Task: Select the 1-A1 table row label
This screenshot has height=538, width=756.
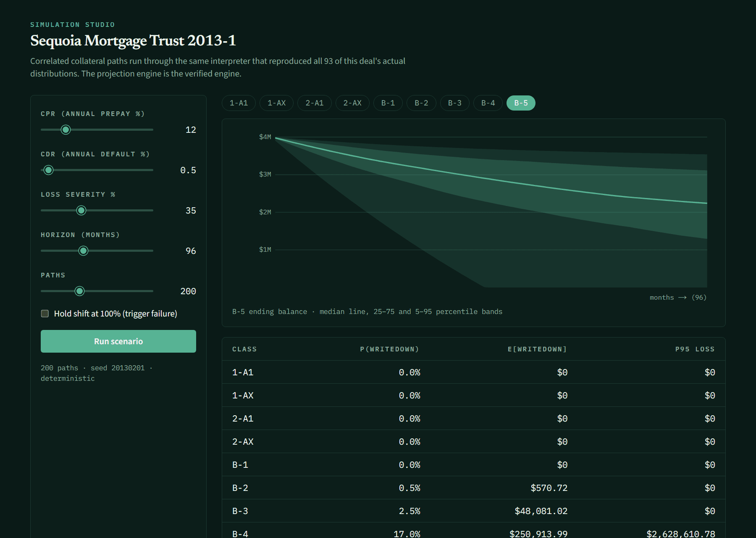Action: (243, 372)
